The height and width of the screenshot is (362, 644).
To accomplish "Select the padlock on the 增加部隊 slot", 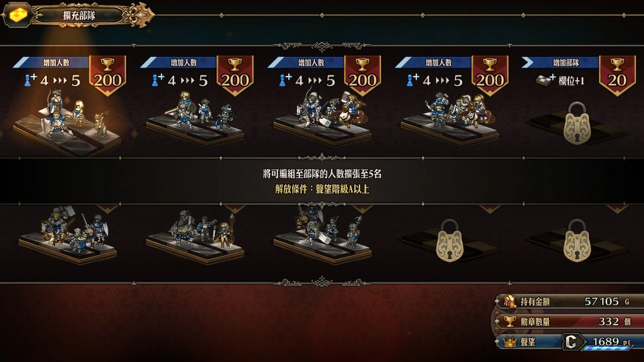I will click(x=577, y=123).
